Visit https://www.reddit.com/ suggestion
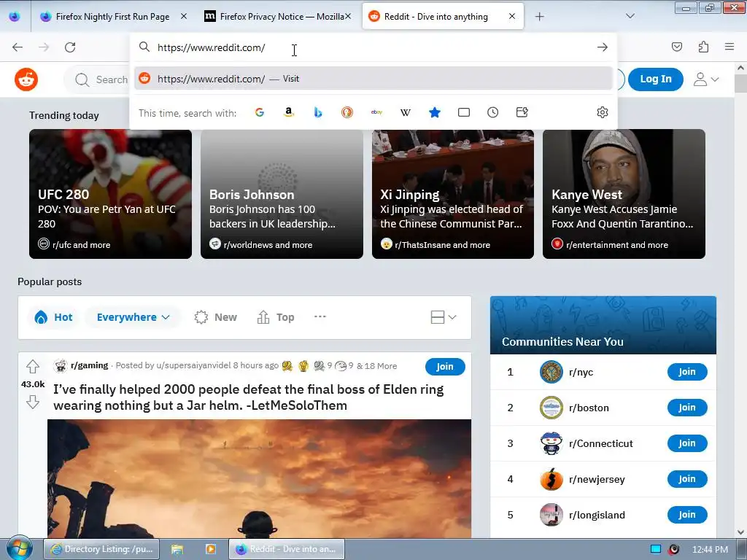Screen dimensions: 747x560 coord(373,79)
